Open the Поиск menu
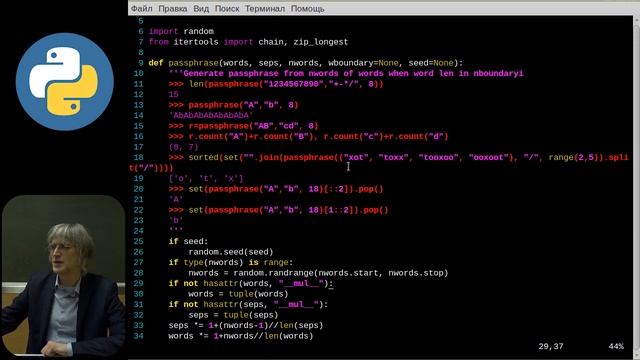Screen dimensions: 640x360 coord(227,9)
